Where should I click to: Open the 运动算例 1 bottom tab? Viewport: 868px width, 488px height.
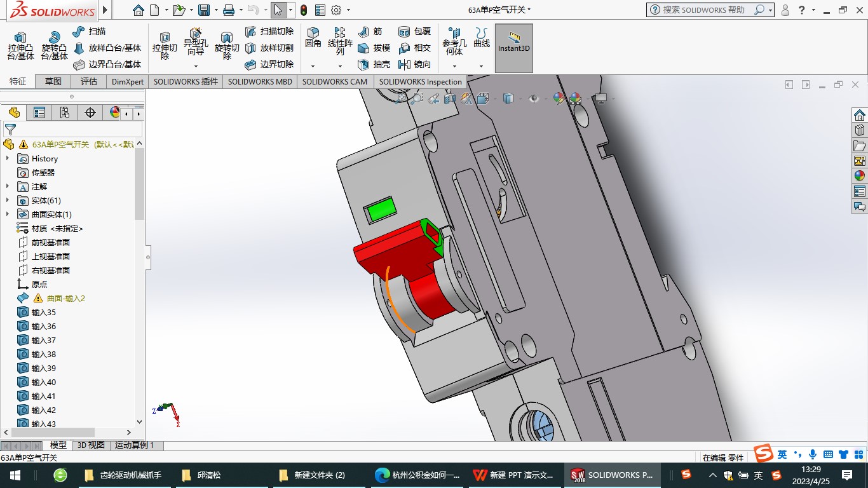click(x=135, y=445)
